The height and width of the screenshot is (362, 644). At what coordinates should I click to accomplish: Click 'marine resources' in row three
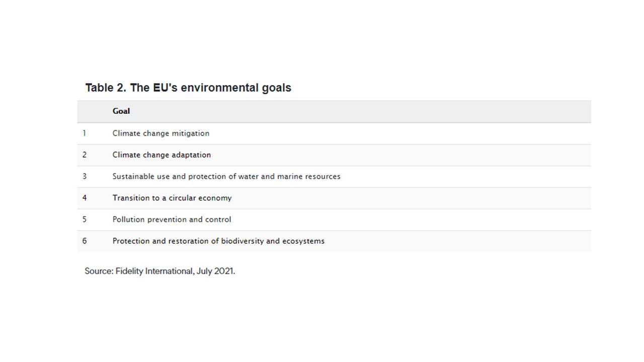coord(309,177)
